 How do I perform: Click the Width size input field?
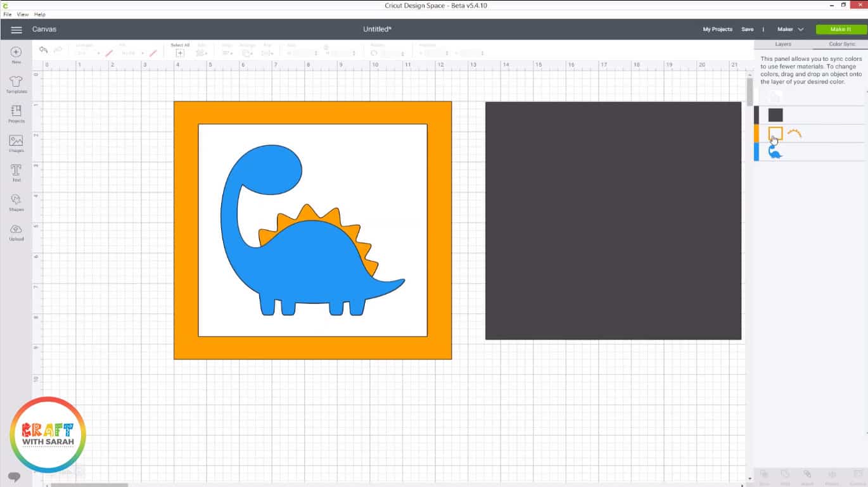305,54
